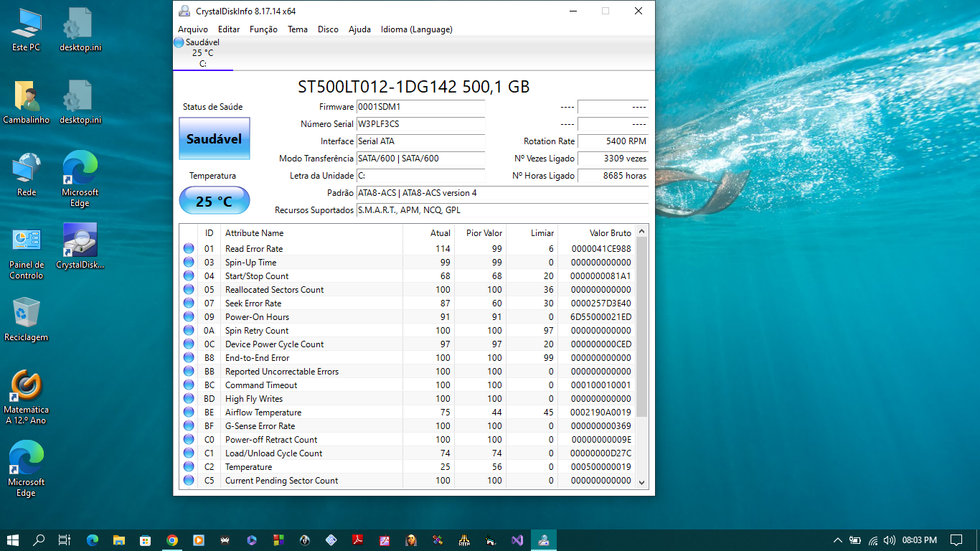This screenshot has width=980, height=551.
Task: Open Adobe Acrobat from the taskbar
Action: click(358, 540)
